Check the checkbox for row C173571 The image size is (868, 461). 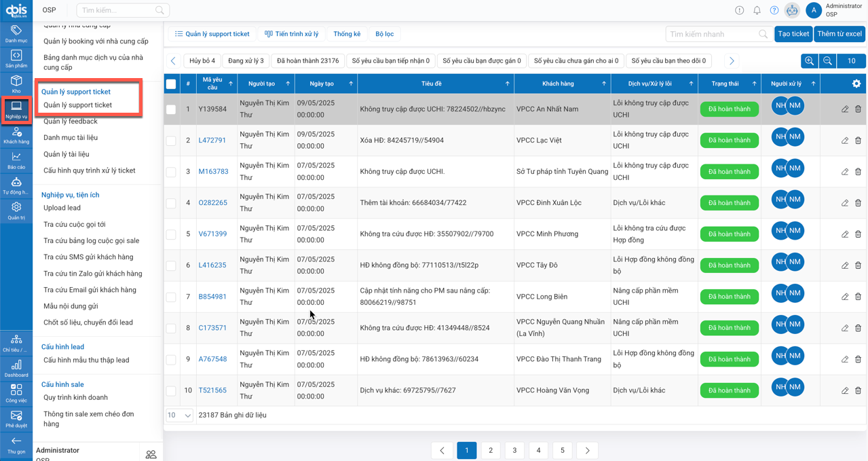point(171,328)
